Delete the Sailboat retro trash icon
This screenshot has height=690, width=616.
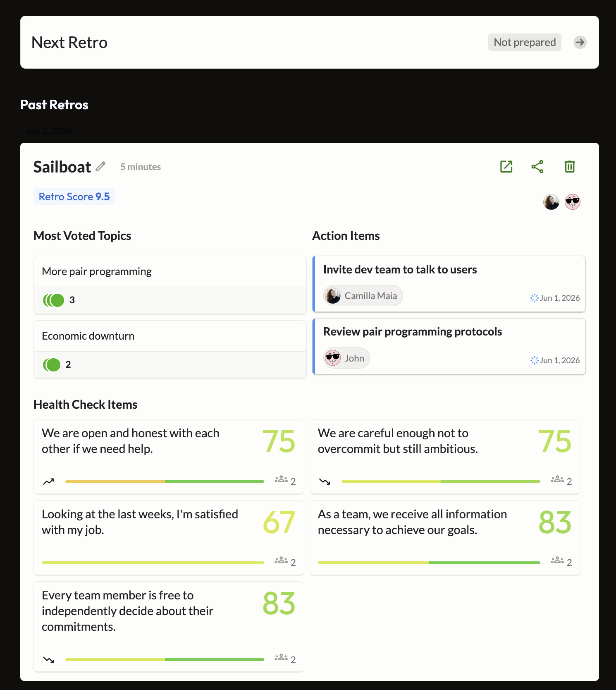pos(570,167)
